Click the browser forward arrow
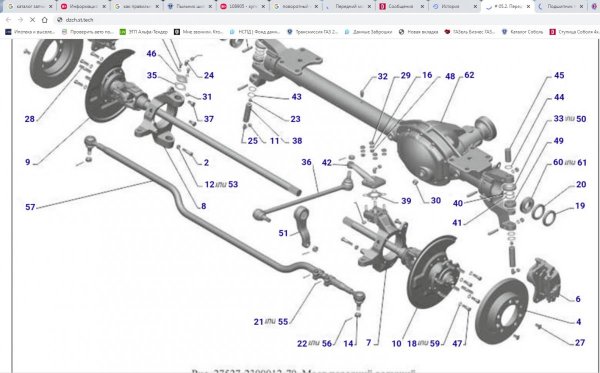This screenshot has width=600, height=373. coord(20,20)
